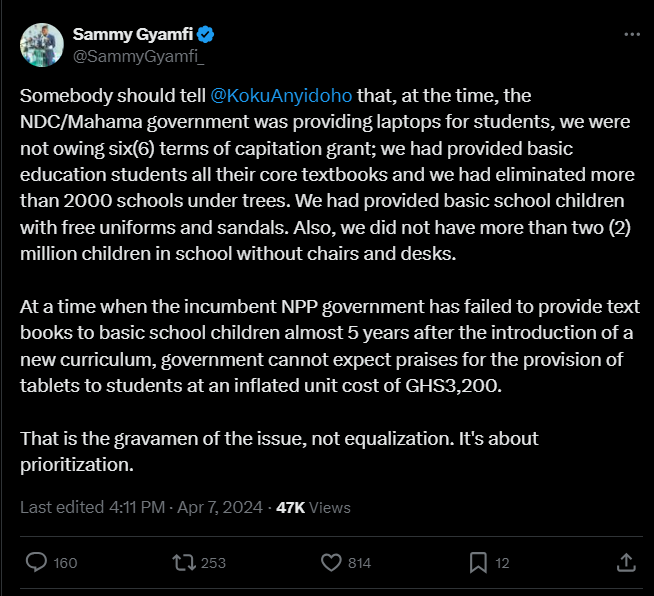Bookmark this post with the bookmark icon
The height and width of the screenshot is (596, 654).
click(x=478, y=562)
